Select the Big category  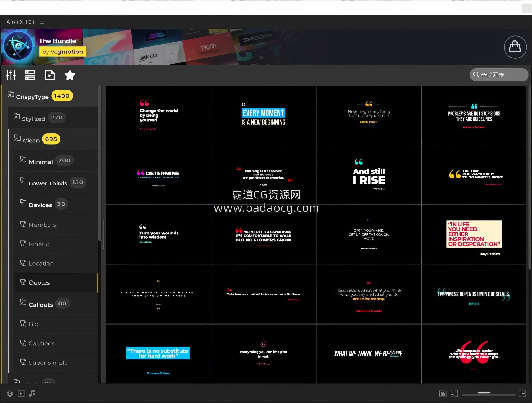pyautogui.click(x=56, y=324)
